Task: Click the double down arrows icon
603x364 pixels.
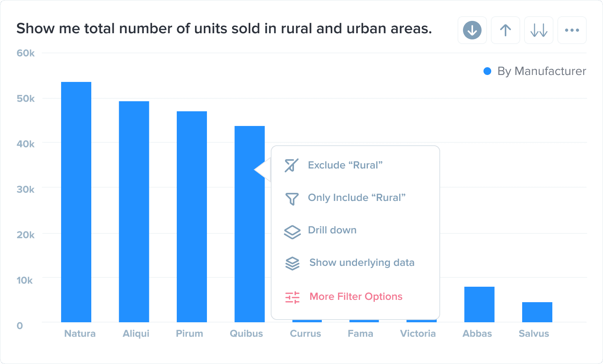Action: coord(539,30)
